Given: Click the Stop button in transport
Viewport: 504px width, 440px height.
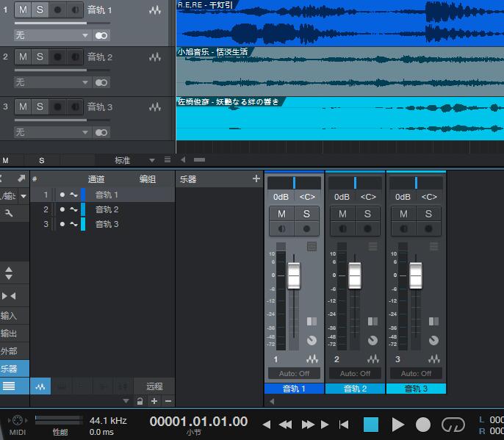Looking at the screenshot, I should click(370, 425).
